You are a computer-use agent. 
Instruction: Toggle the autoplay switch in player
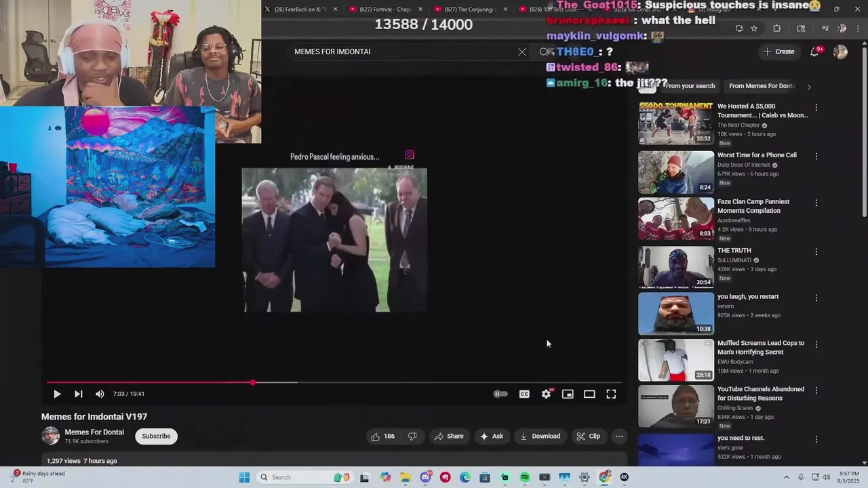coord(500,394)
